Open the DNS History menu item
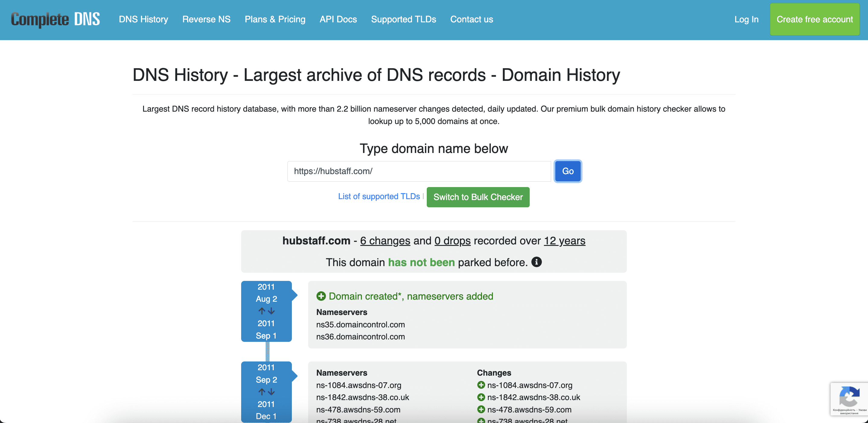Image resolution: width=868 pixels, height=423 pixels. [143, 20]
